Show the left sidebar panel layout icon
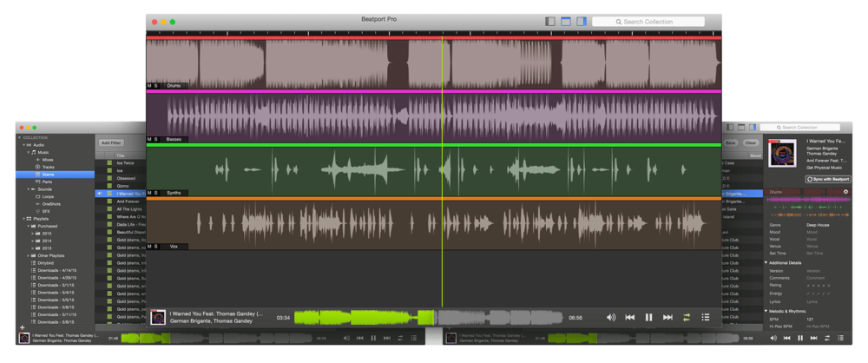This screenshot has width=868, height=363. 550,22
